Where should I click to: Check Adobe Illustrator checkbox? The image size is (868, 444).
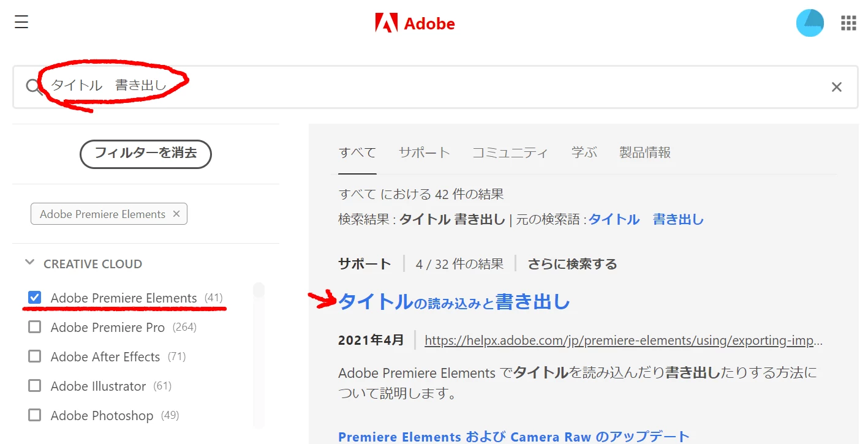tap(35, 386)
